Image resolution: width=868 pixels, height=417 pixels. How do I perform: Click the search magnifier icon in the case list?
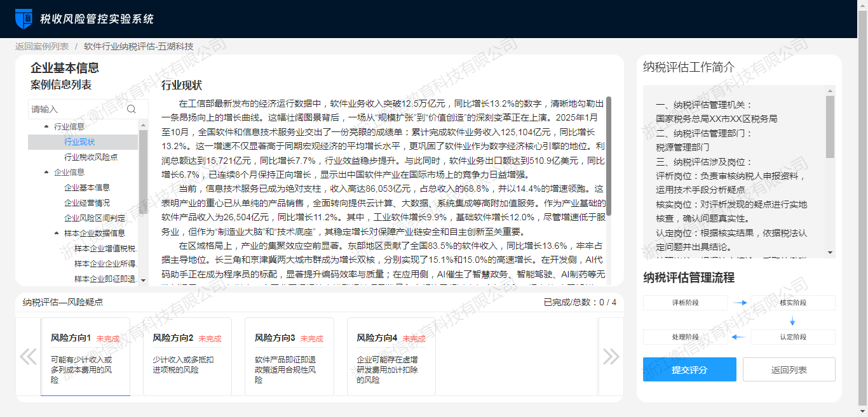[132, 109]
